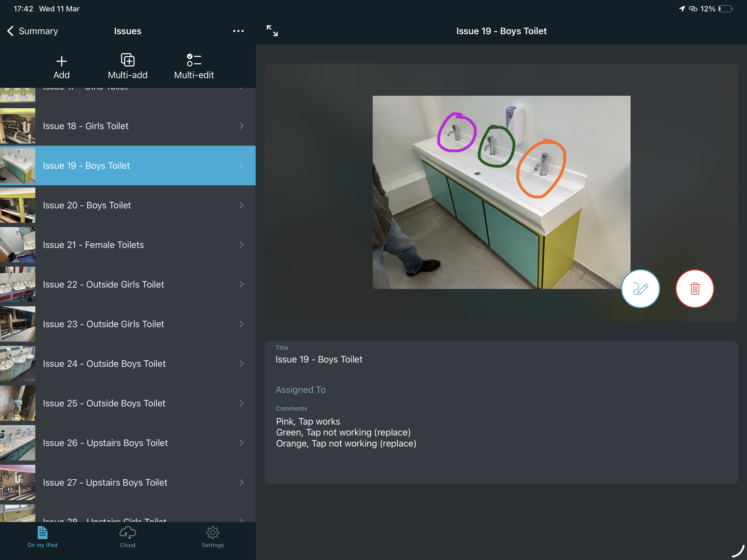
Task: Select Issue 24 - Outside Boys Toilet
Action: tap(128, 364)
